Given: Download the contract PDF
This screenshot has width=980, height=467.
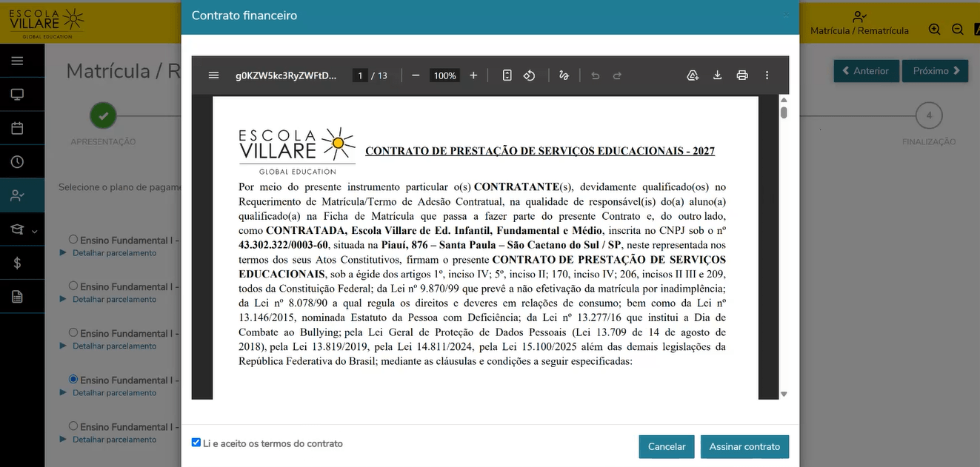Looking at the screenshot, I should pos(717,75).
